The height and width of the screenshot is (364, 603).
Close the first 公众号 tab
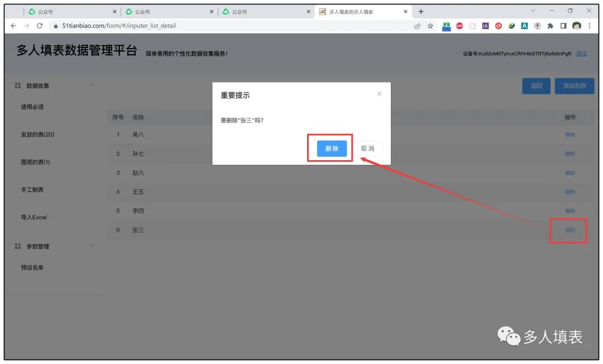tap(114, 12)
